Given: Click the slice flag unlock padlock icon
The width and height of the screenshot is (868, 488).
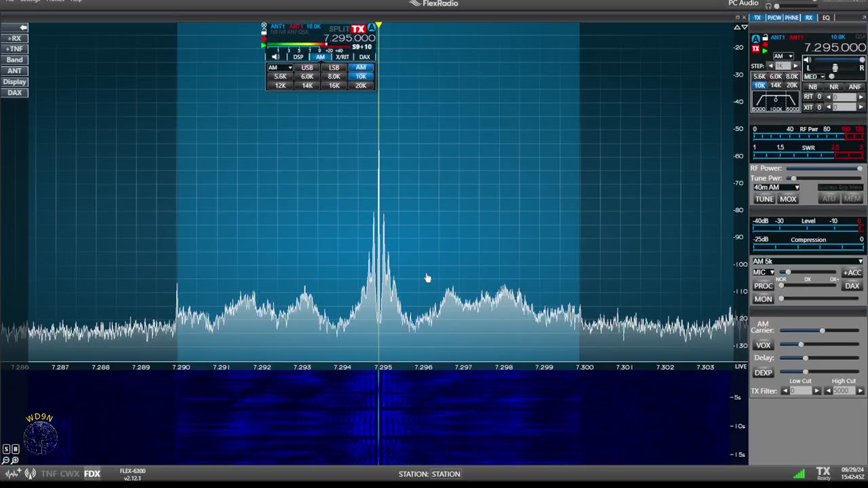Looking at the screenshot, I should (x=264, y=33).
